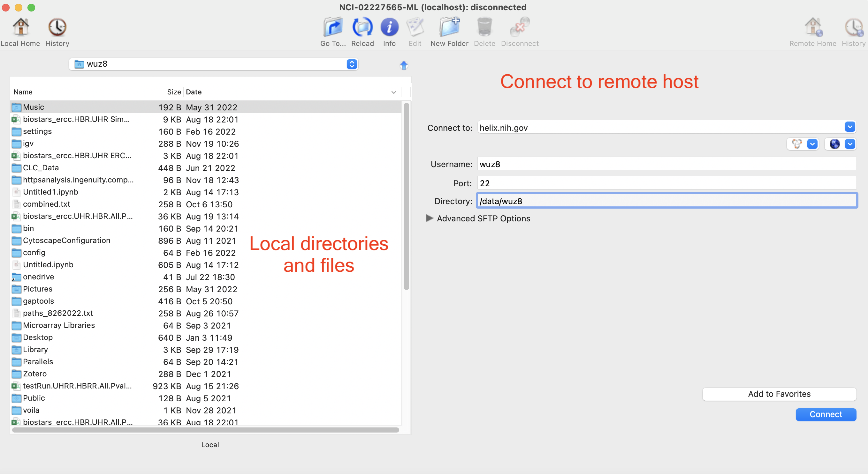Sort file list by Date column
Image resolution: width=868 pixels, height=474 pixels.
[194, 92]
